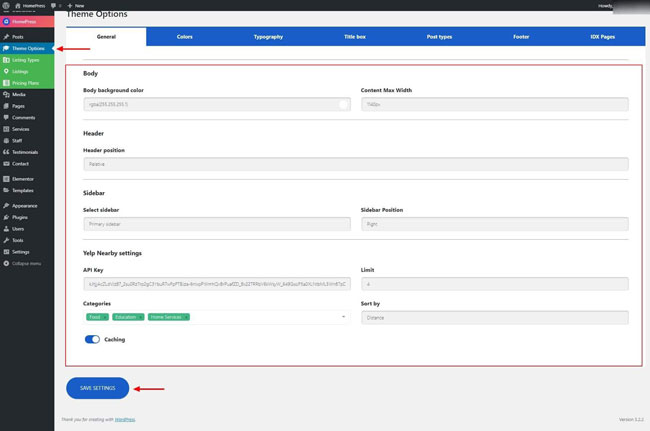Click the Comments icon in sidebar

(x=6, y=118)
